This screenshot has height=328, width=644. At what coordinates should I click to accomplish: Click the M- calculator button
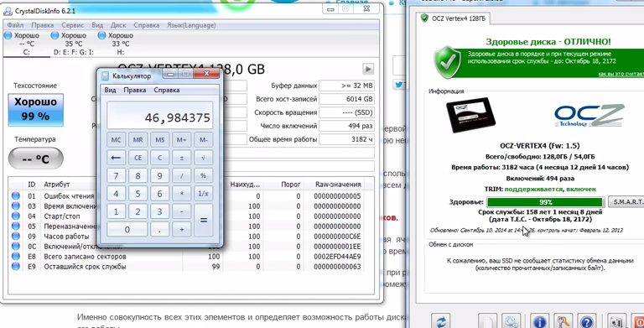point(203,140)
